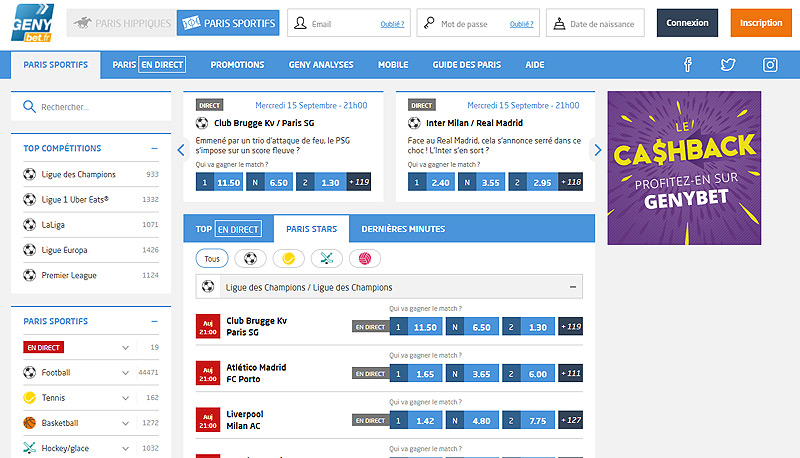Expand the Tennis sidebar category
Image resolution: width=800 pixels, height=458 pixels.
point(125,398)
